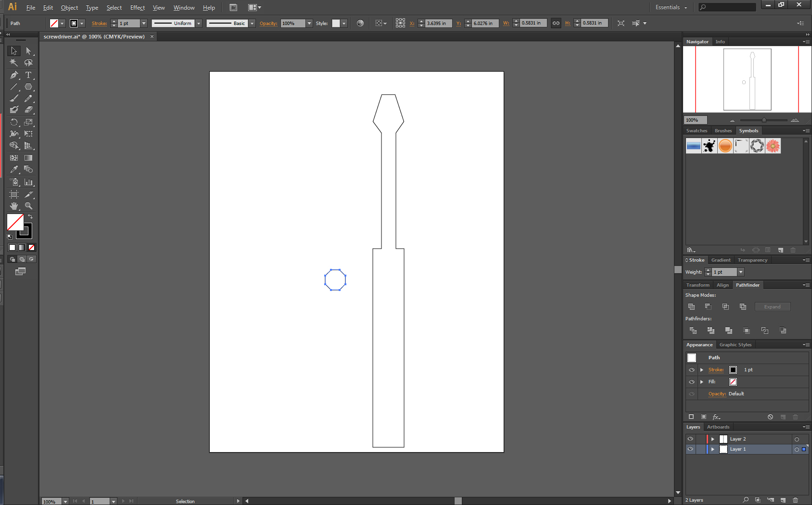
Task: Click the fill color swatch in toolbox
Action: [x=15, y=222]
